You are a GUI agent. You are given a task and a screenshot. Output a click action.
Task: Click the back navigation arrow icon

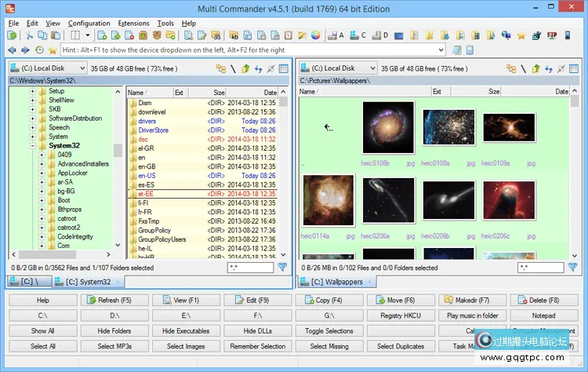point(12,49)
